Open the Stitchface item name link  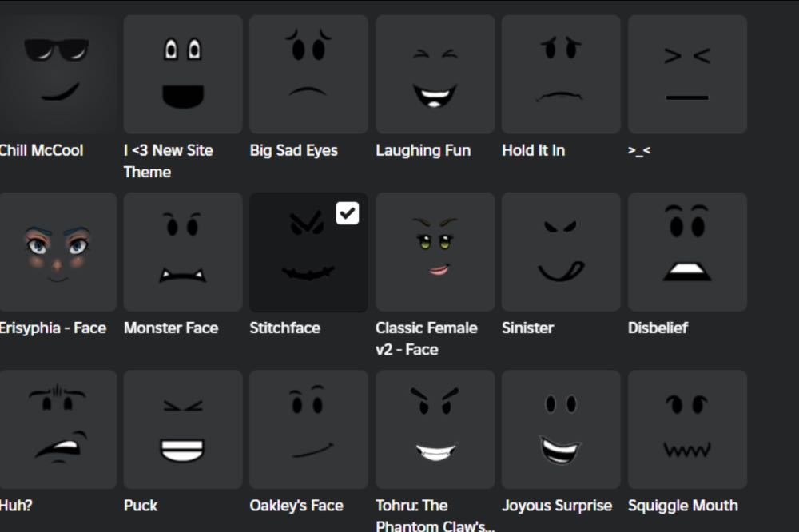(285, 328)
